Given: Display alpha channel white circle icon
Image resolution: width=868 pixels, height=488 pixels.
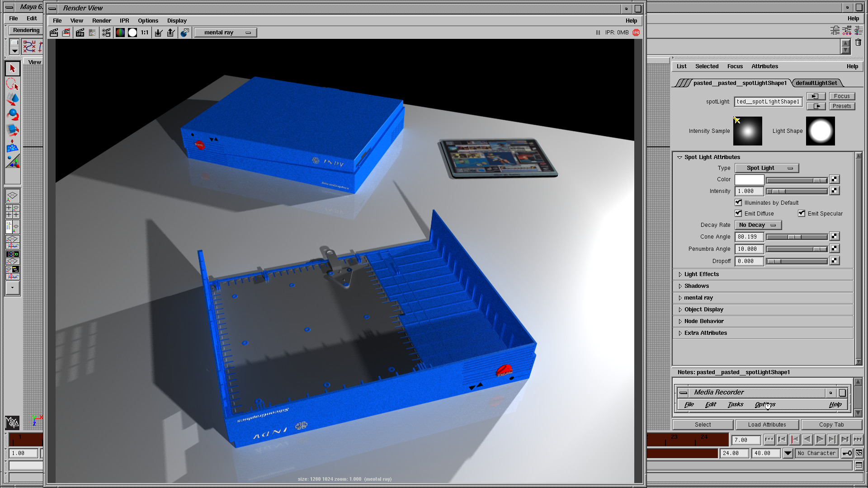Looking at the screenshot, I should pyautogui.click(x=132, y=33).
